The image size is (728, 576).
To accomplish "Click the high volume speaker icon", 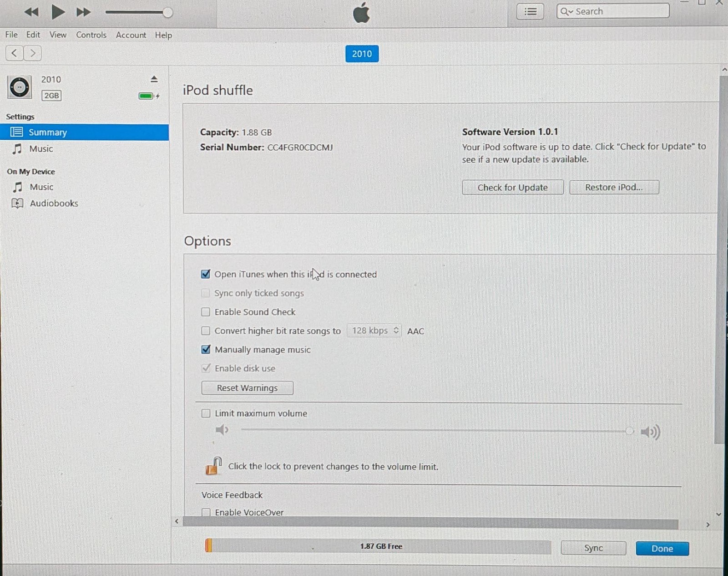I will [x=650, y=432].
